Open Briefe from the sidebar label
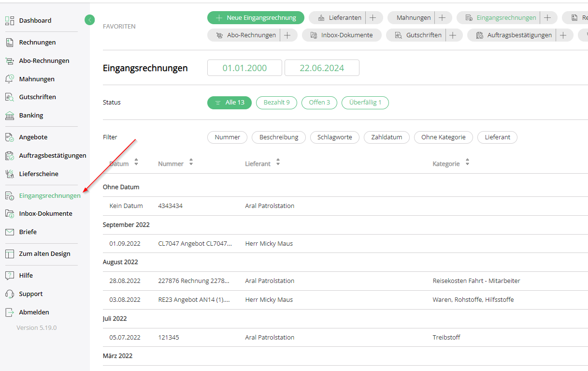 pyautogui.click(x=28, y=232)
